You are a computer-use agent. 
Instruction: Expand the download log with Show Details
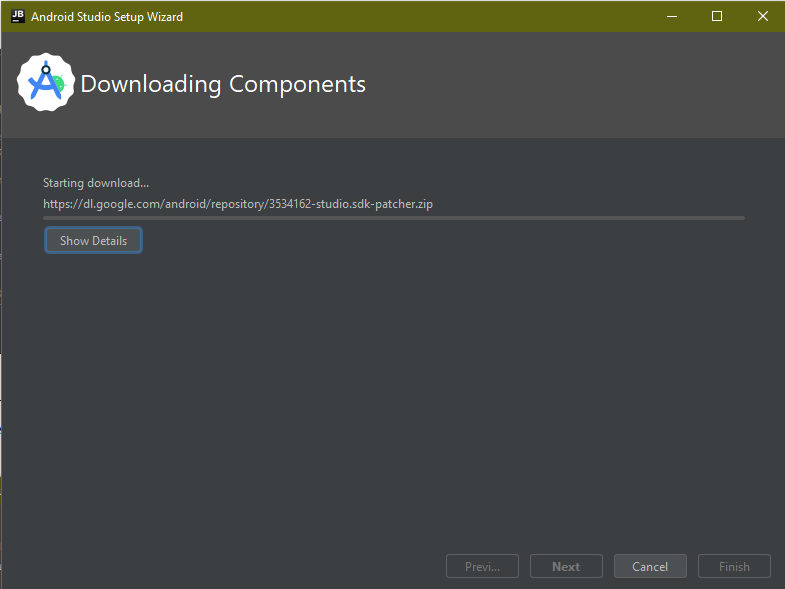click(93, 241)
